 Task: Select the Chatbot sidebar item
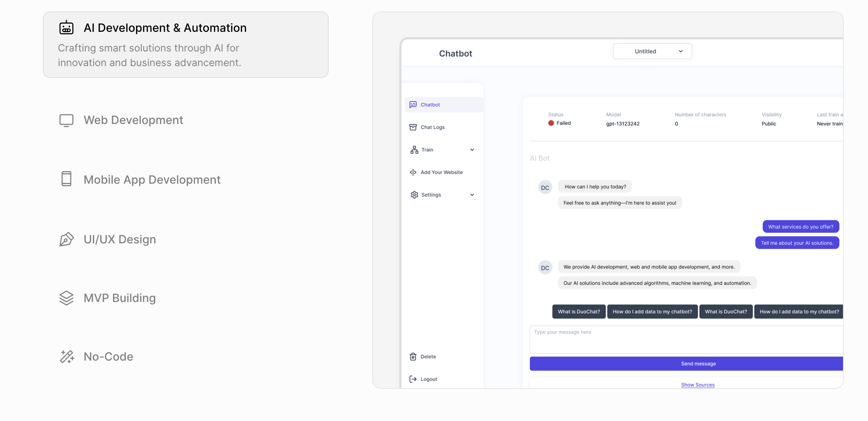pyautogui.click(x=430, y=105)
